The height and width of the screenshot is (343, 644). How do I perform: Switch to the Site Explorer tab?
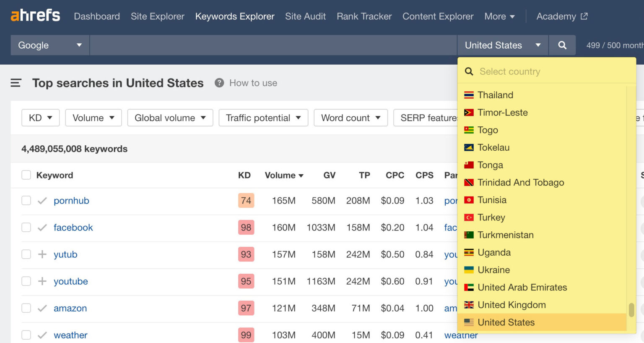(157, 16)
